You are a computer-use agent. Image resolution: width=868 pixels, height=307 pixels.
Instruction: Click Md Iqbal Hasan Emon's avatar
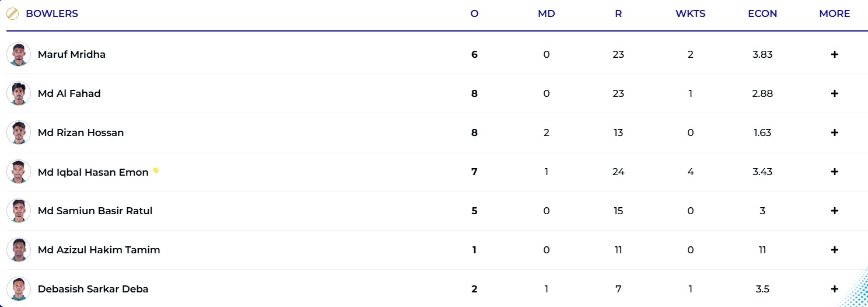click(19, 172)
